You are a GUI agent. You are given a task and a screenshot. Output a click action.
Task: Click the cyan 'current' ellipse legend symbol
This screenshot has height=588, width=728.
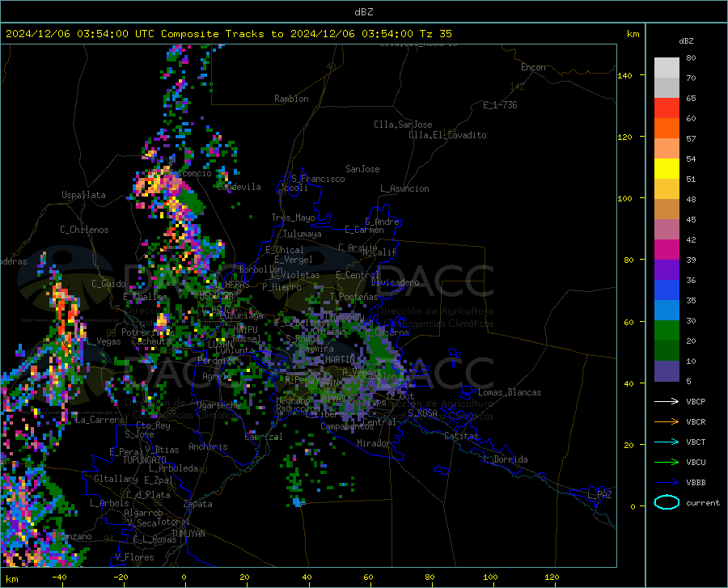tap(667, 502)
